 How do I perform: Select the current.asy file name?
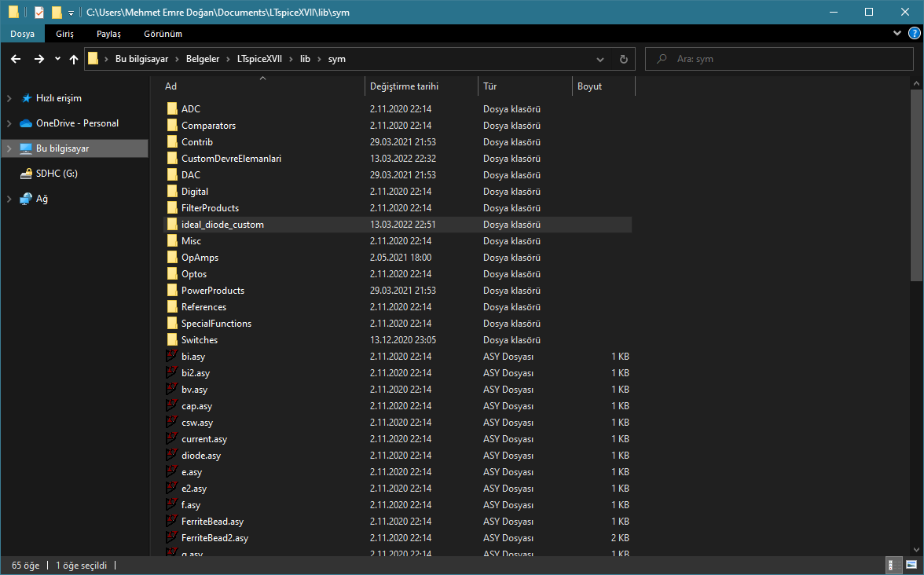pos(204,439)
